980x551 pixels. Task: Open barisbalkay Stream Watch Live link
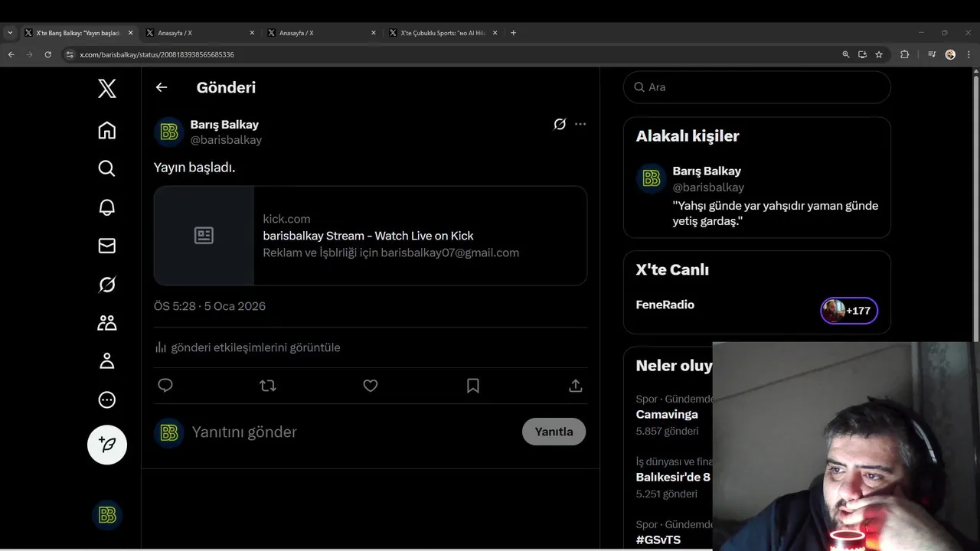(368, 236)
